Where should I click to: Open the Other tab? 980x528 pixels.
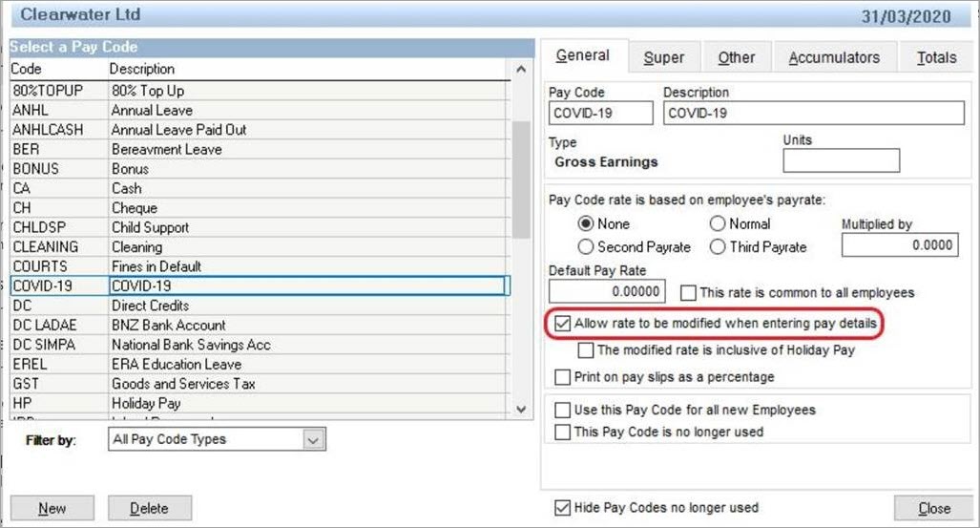736,58
